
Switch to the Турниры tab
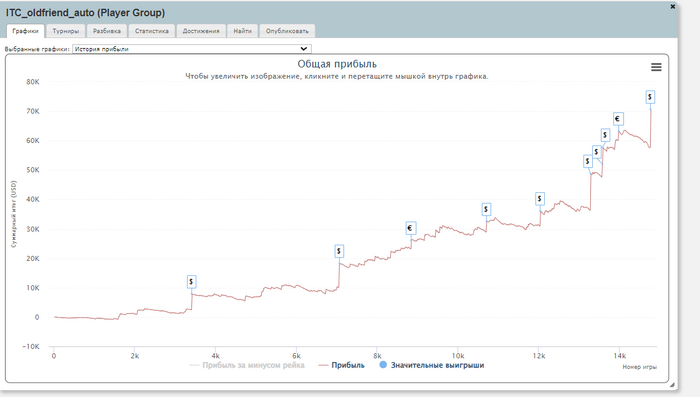[66, 31]
